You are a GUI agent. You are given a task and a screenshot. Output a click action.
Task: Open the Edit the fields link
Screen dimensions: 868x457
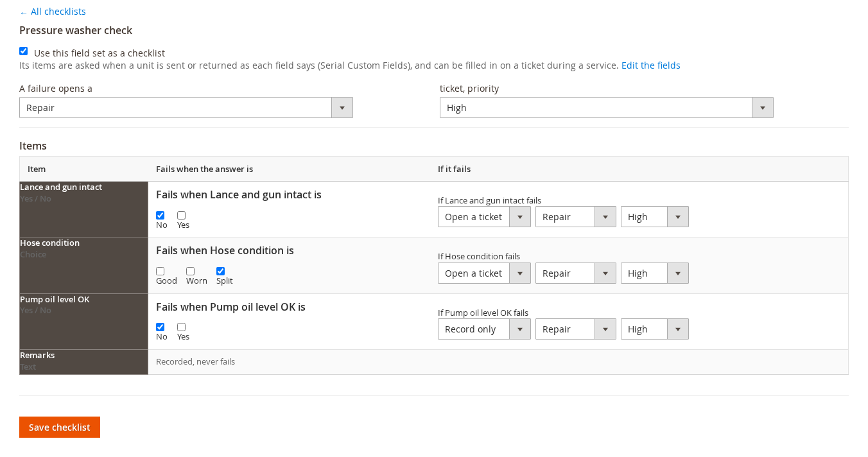(650, 65)
